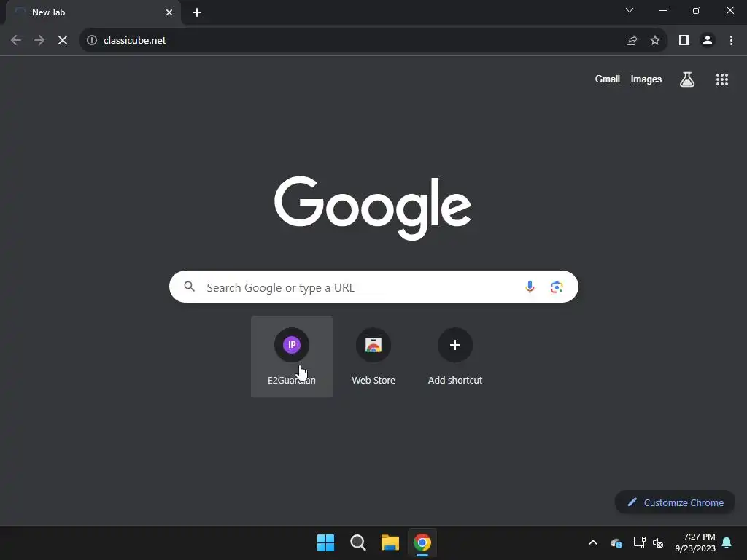Restore down the Chrome window
The height and width of the screenshot is (560, 747).
697,10
